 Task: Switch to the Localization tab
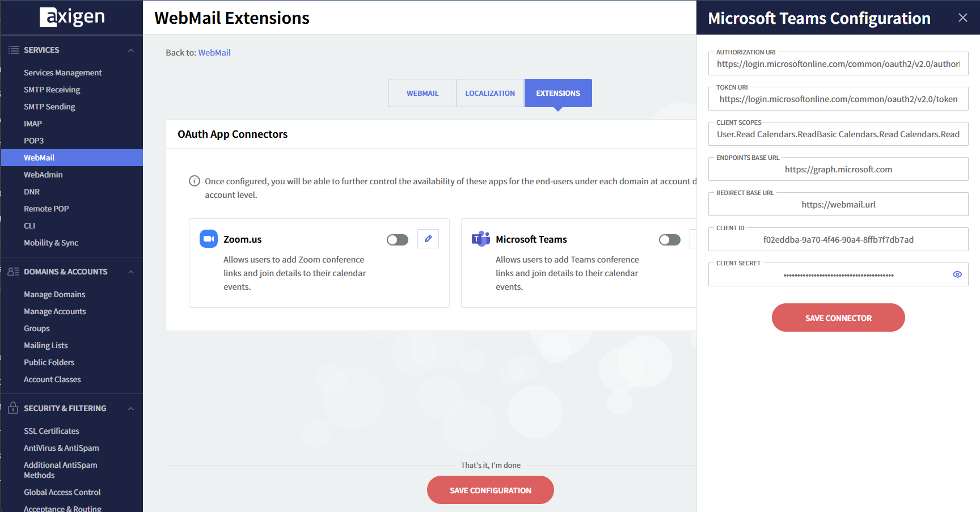click(x=490, y=93)
